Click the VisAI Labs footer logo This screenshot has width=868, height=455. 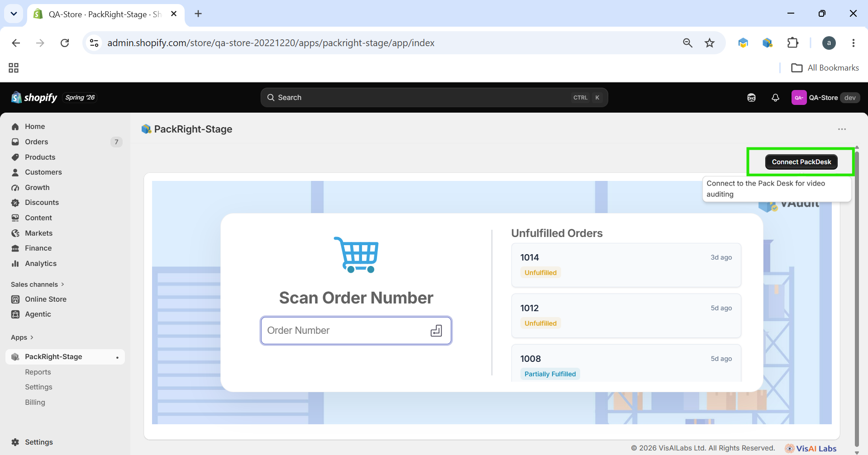[811, 448]
